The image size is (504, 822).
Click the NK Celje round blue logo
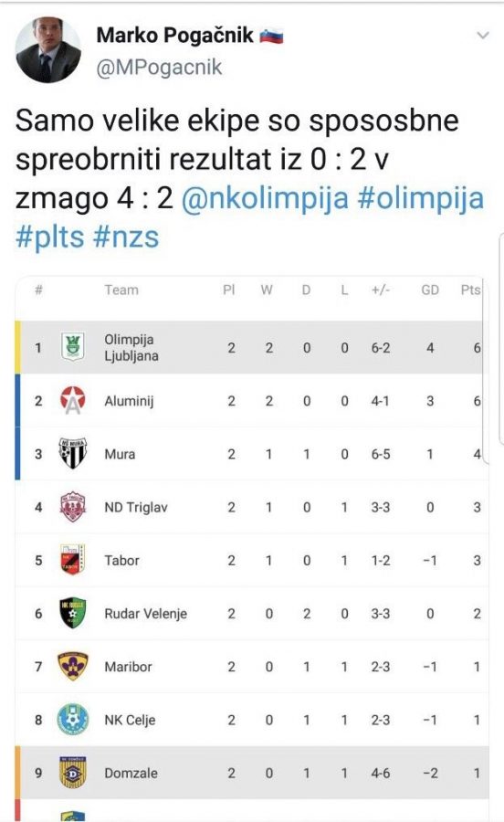coord(72,720)
